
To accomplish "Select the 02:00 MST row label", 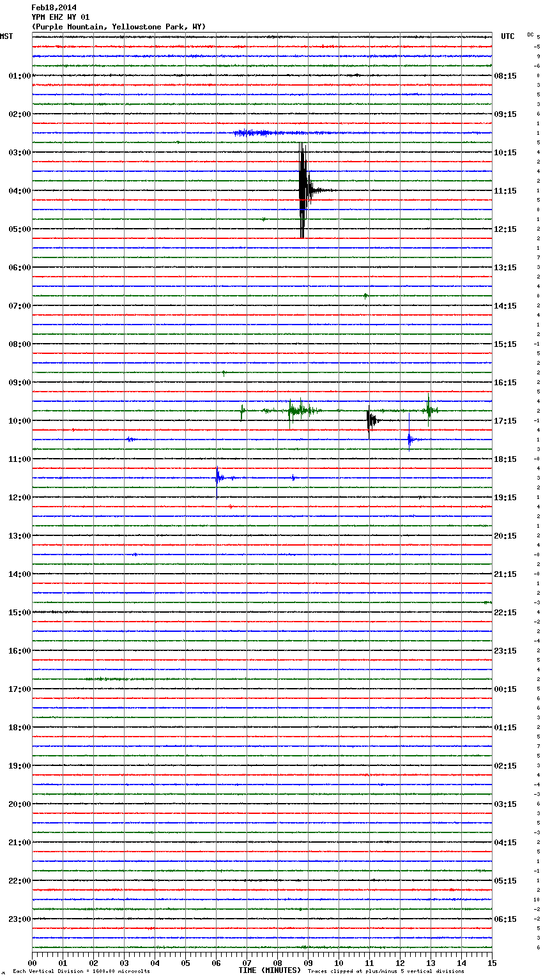I will pyautogui.click(x=20, y=114).
